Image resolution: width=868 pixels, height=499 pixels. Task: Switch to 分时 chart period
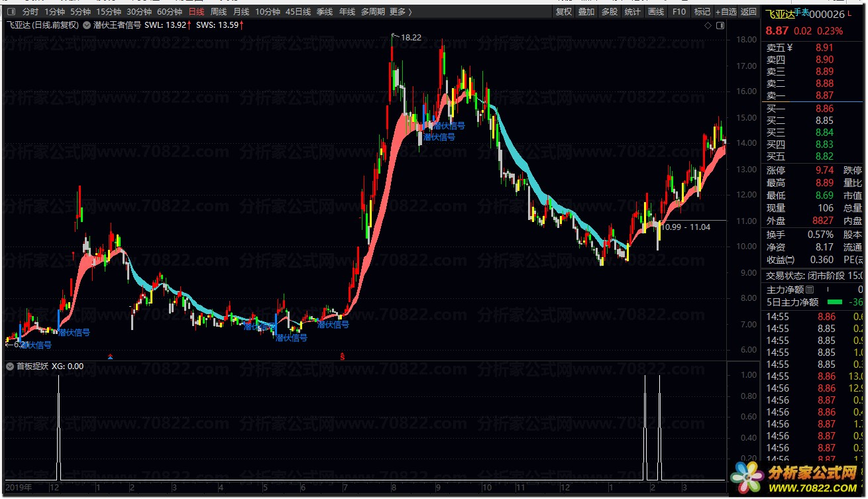pos(30,11)
